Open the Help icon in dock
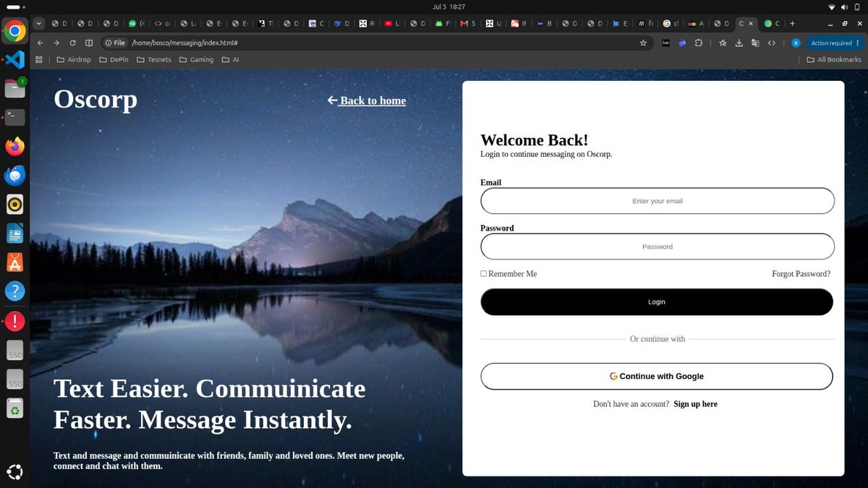 tap(14, 291)
